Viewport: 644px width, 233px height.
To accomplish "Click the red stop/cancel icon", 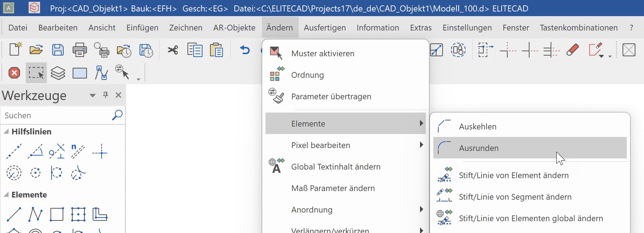I will click(x=14, y=73).
